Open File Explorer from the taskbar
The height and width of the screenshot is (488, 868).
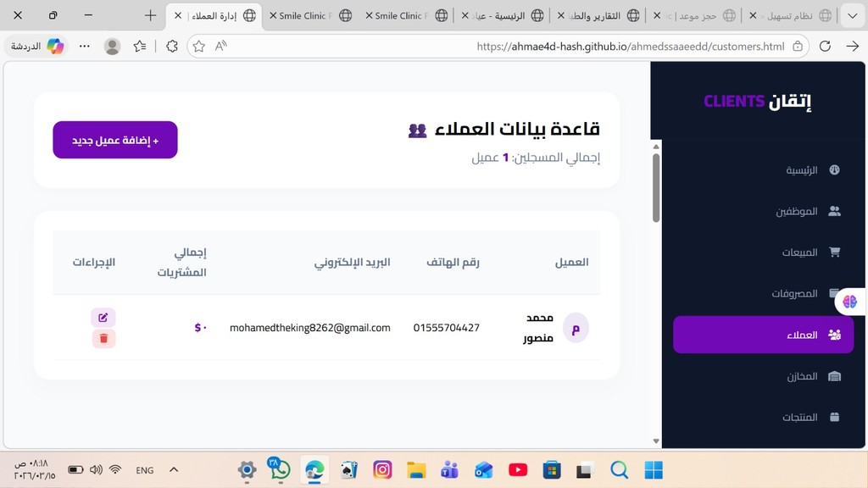pyautogui.click(x=415, y=469)
